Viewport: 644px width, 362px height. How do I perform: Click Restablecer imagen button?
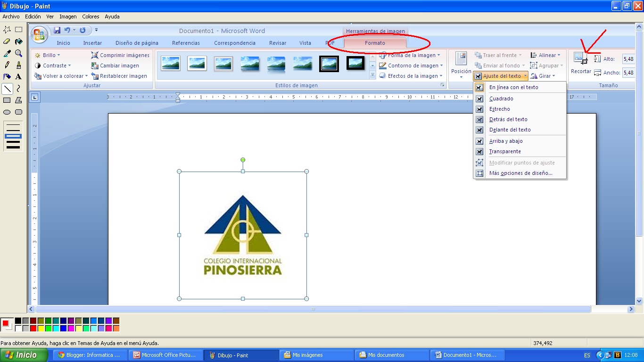[119, 76]
